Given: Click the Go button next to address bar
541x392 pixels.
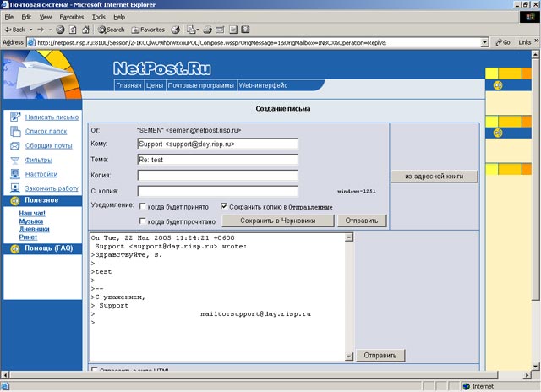Looking at the screenshot, I should [503, 42].
